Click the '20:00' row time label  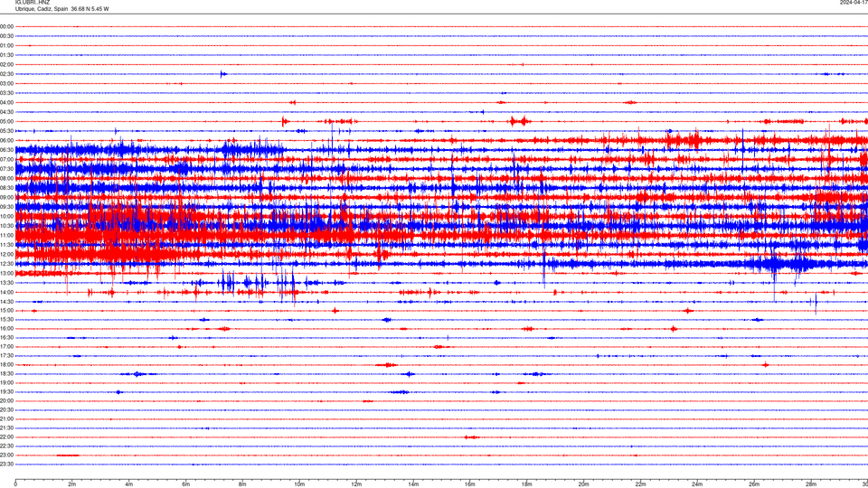click(x=6, y=401)
